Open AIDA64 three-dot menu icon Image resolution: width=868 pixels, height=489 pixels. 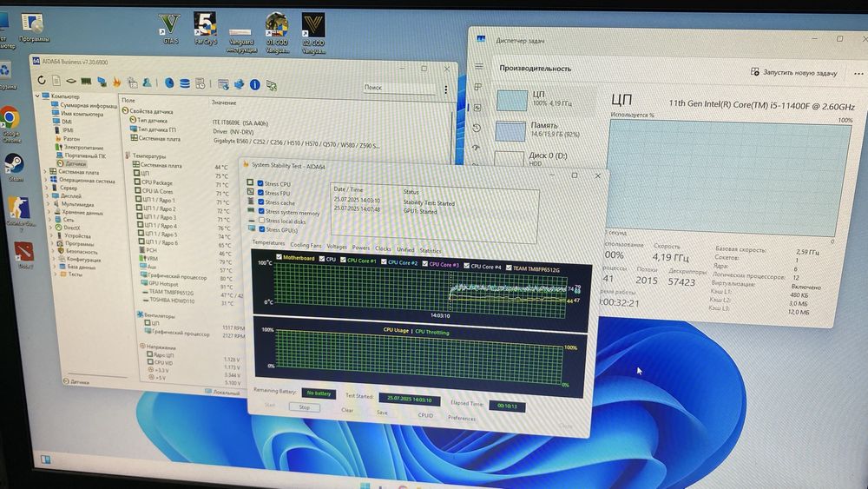[446, 89]
